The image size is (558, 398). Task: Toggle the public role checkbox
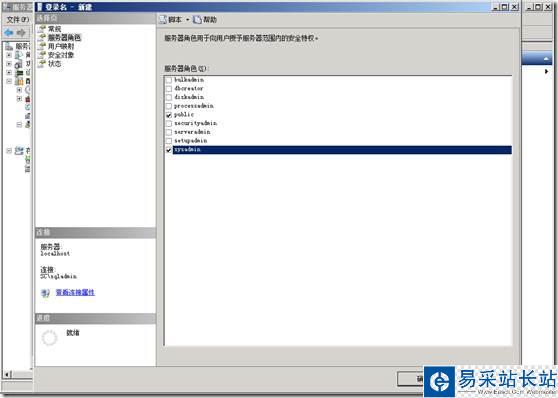(x=169, y=115)
